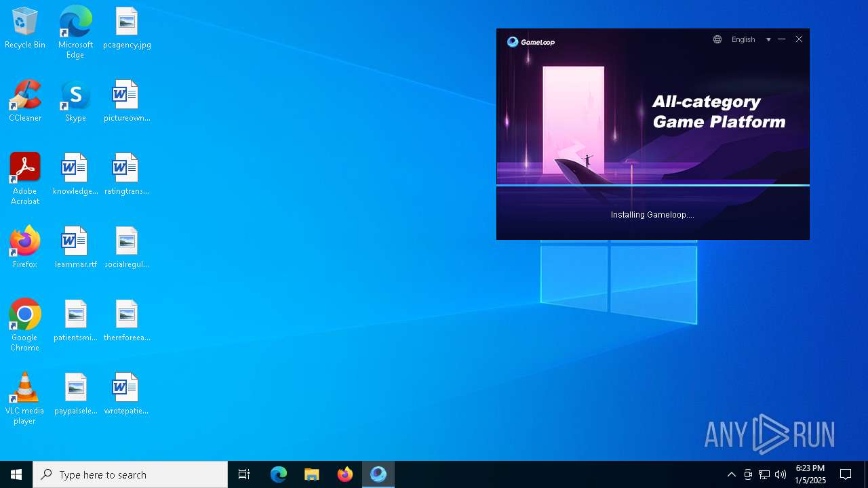Image resolution: width=868 pixels, height=488 pixels.
Task: Click the Meet Now tray icon
Action: coord(748,474)
